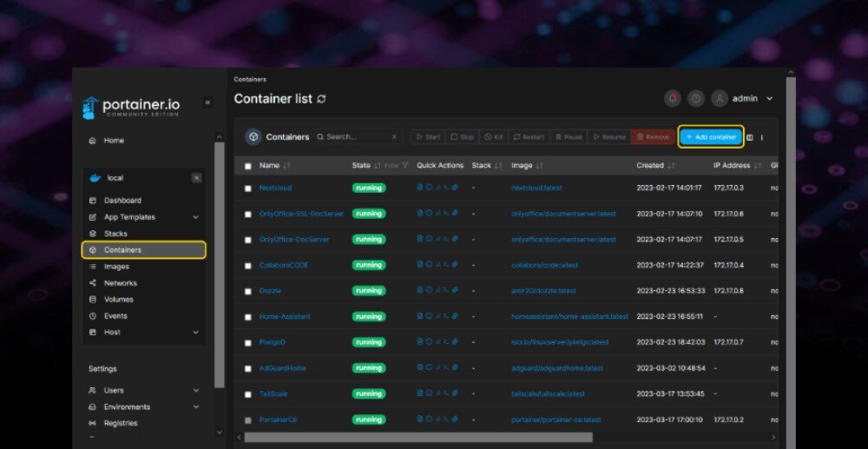Open the admin account dropdown
This screenshot has height=449, width=868.
tap(769, 98)
